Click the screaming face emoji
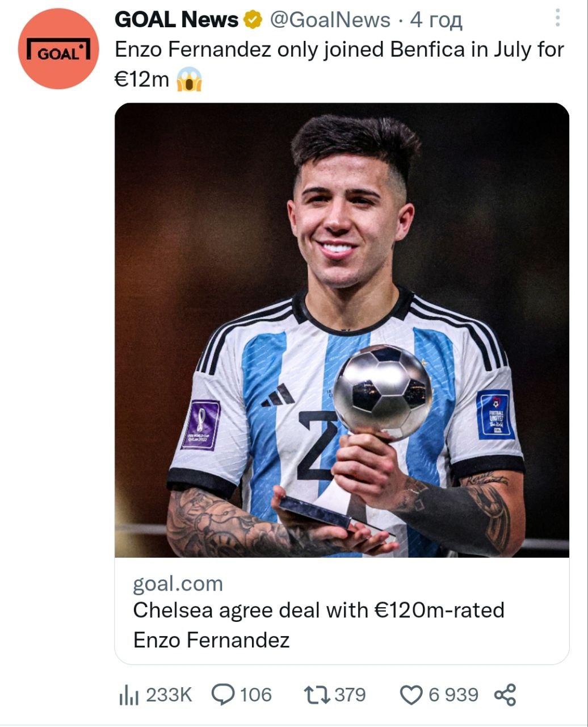This screenshot has width=588, height=727. 189,80
